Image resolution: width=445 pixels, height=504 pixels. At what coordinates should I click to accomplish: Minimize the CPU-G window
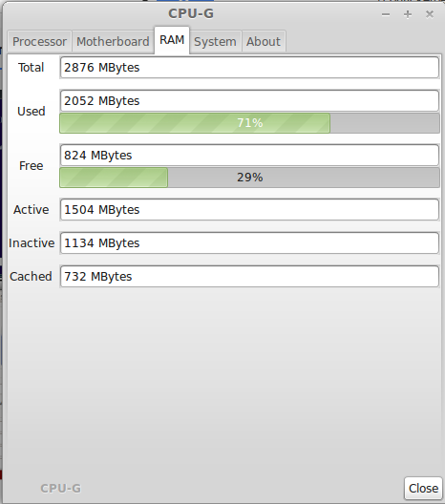coord(386,14)
